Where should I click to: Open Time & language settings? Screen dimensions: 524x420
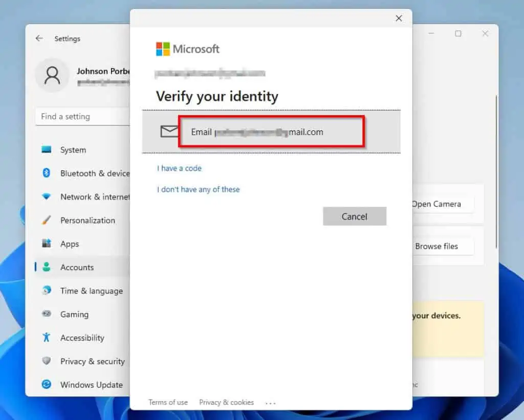coord(91,291)
